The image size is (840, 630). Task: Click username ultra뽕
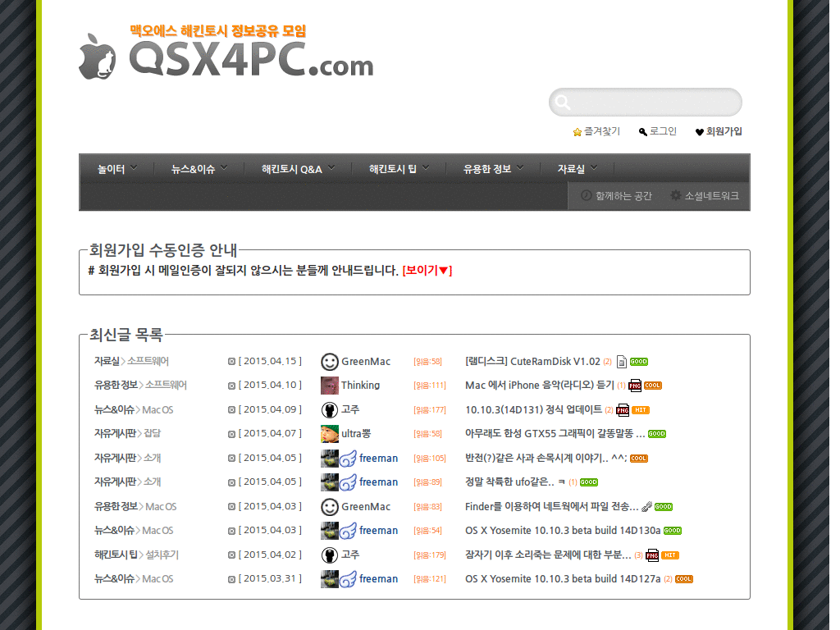click(x=356, y=434)
